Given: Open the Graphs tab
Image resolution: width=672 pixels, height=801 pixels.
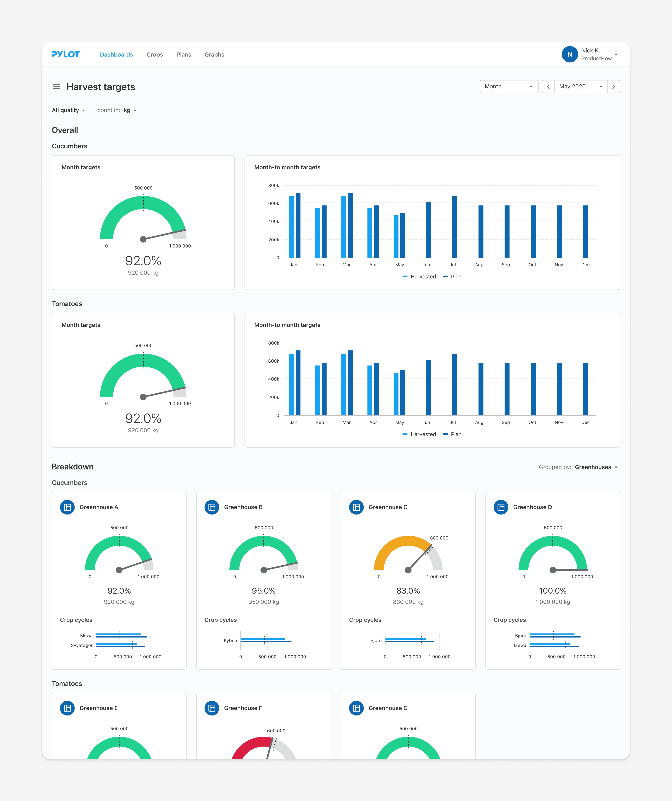Looking at the screenshot, I should (214, 55).
